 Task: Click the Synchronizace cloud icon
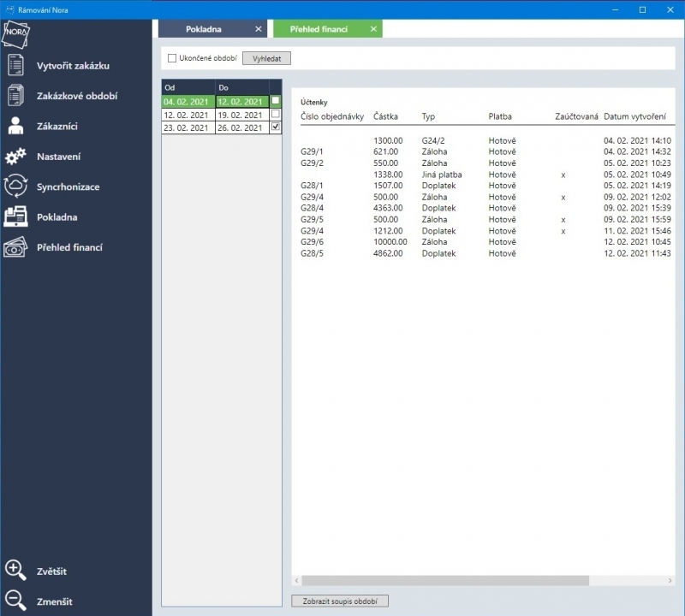pos(15,187)
